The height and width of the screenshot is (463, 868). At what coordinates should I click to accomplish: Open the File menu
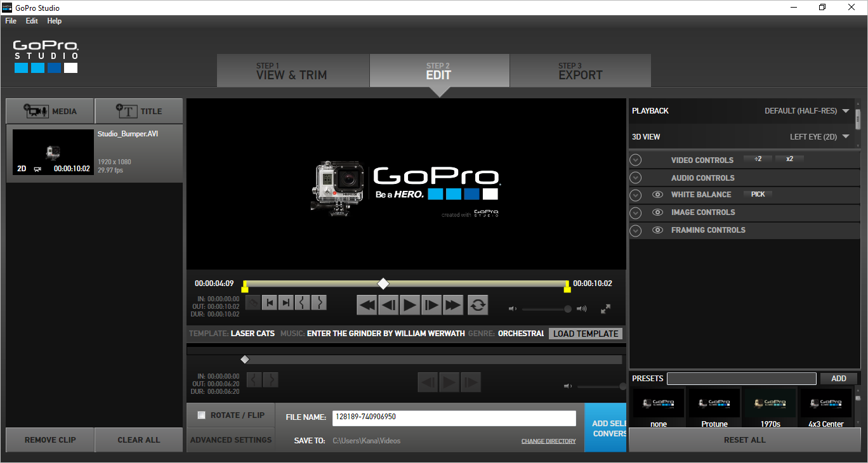coord(11,21)
